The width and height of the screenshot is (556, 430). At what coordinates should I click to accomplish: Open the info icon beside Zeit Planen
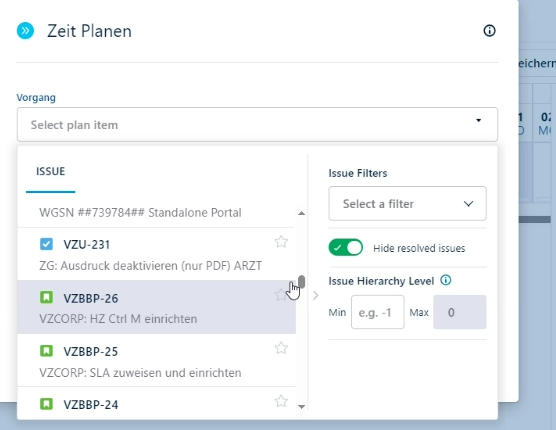[x=489, y=30]
